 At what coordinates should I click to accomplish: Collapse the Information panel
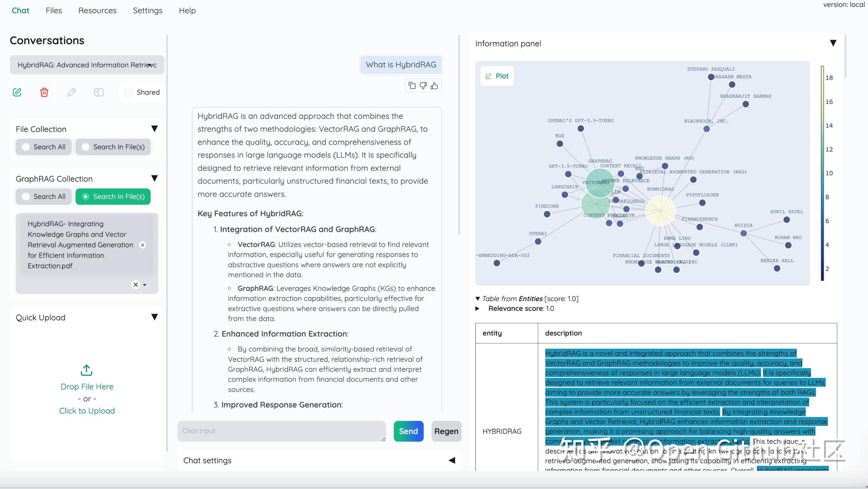833,43
